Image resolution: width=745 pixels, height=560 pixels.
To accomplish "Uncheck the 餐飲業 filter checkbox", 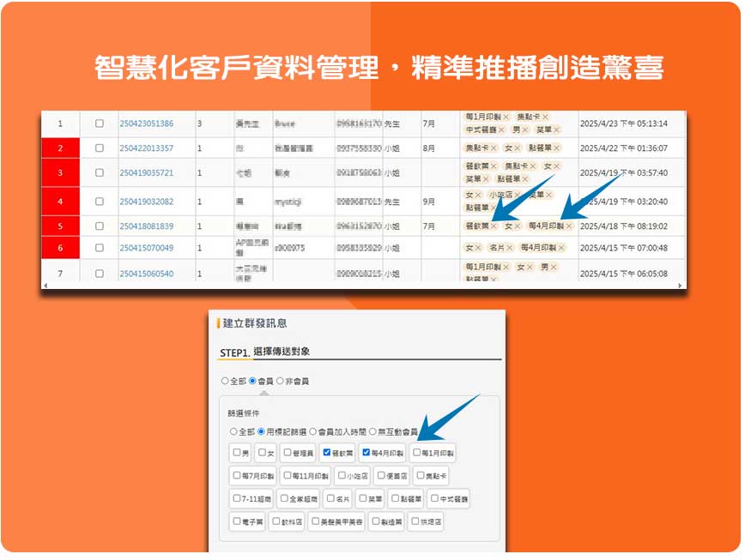I will (326, 452).
